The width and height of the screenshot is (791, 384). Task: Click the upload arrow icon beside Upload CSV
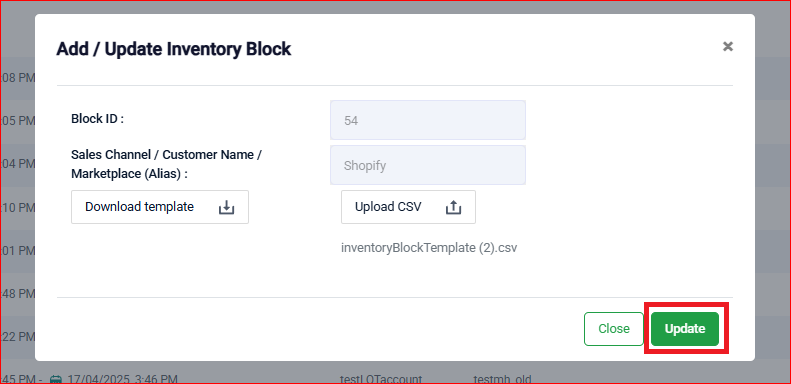tap(454, 207)
